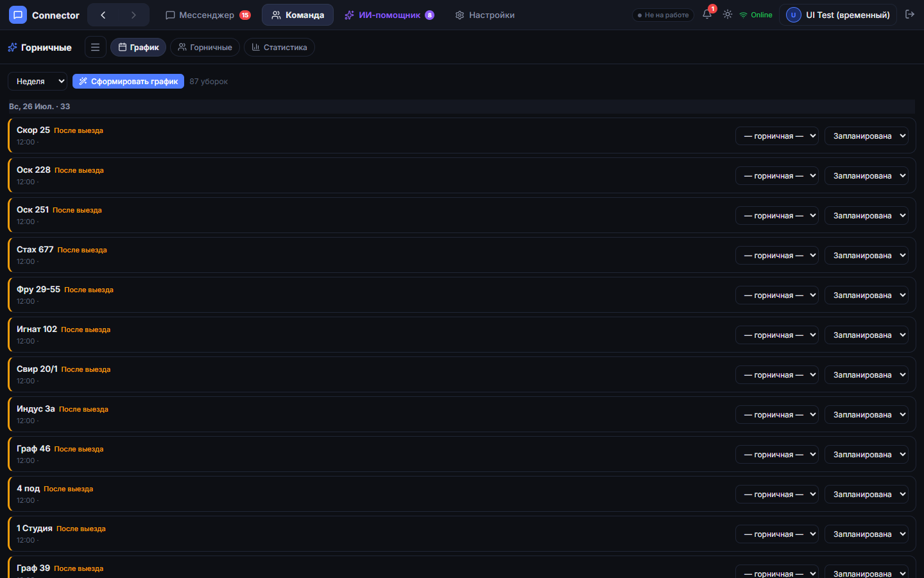Change status for Граф 46

coord(866,454)
